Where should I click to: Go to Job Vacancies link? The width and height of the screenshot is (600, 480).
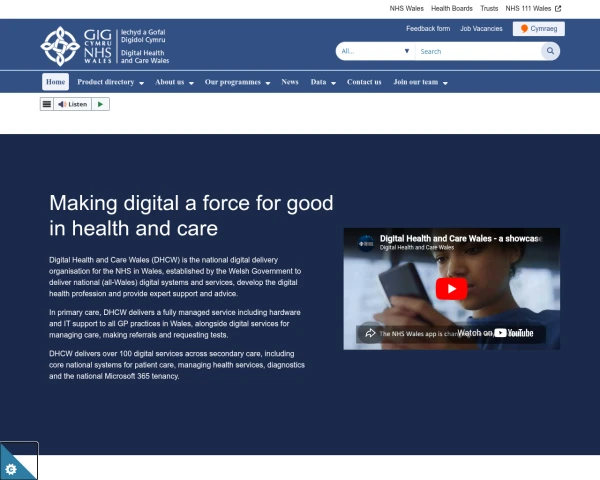481,29
